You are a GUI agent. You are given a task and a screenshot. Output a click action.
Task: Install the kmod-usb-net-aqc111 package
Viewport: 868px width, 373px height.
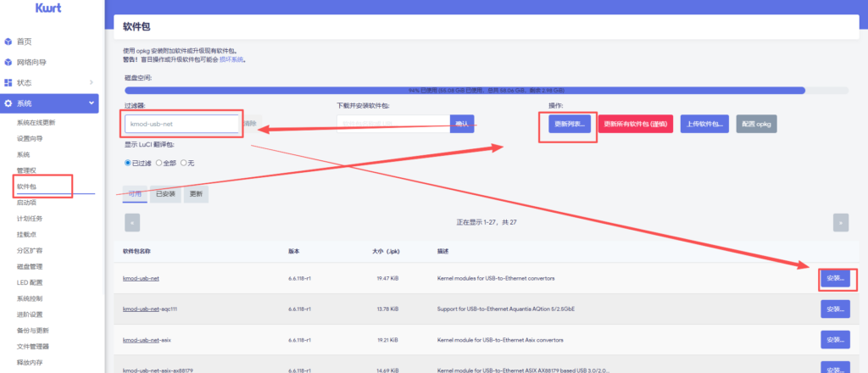(835, 309)
